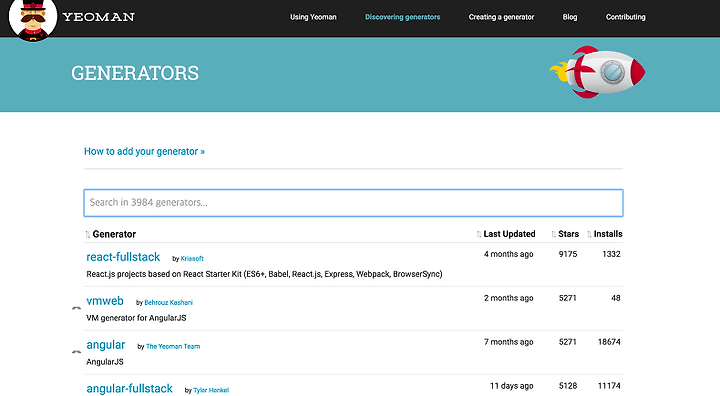Open the Blog nav link
Image resolution: width=720 pixels, height=396 pixels.
click(570, 17)
